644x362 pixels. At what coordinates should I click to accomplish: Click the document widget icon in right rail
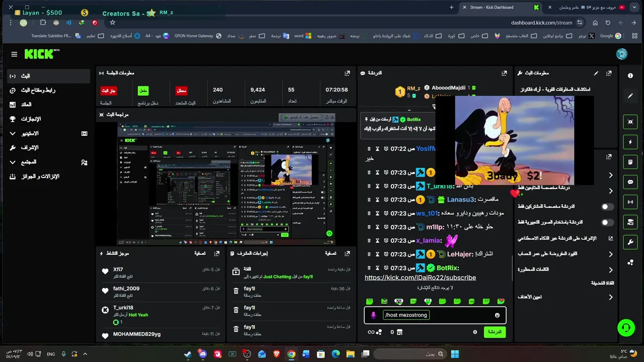point(630,162)
